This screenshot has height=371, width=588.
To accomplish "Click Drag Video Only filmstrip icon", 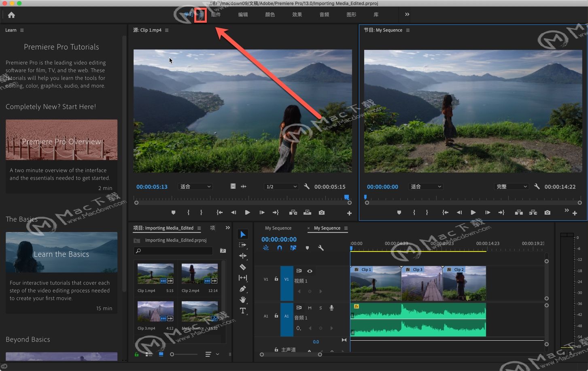I will pyautogui.click(x=233, y=186).
